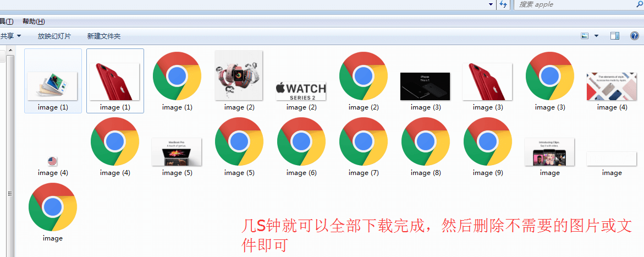Select Chrome-icon file named image (3)

click(550, 80)
